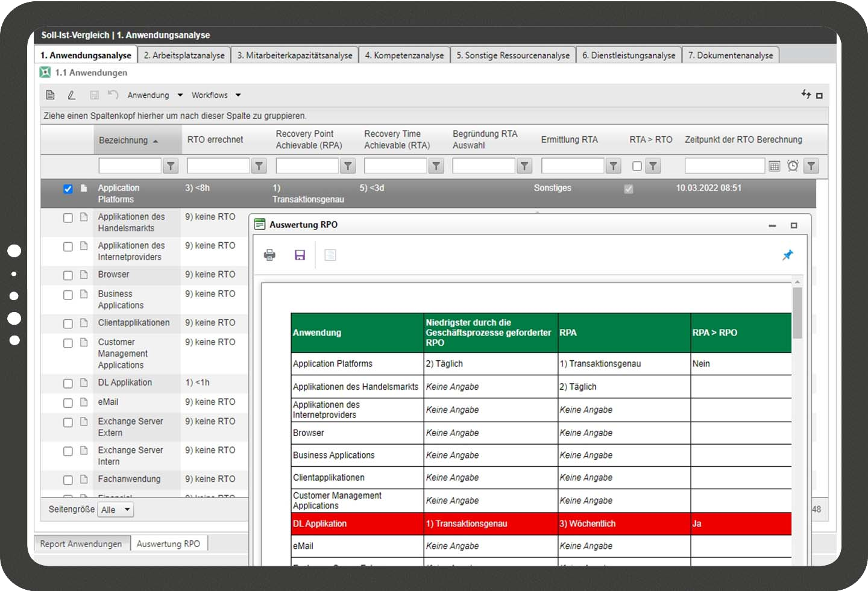Viewport: 868px width, 591px height.
Task: Select the edit pencil icon in the toolbar
Action: pyautogui.click(x=72, y=95)
